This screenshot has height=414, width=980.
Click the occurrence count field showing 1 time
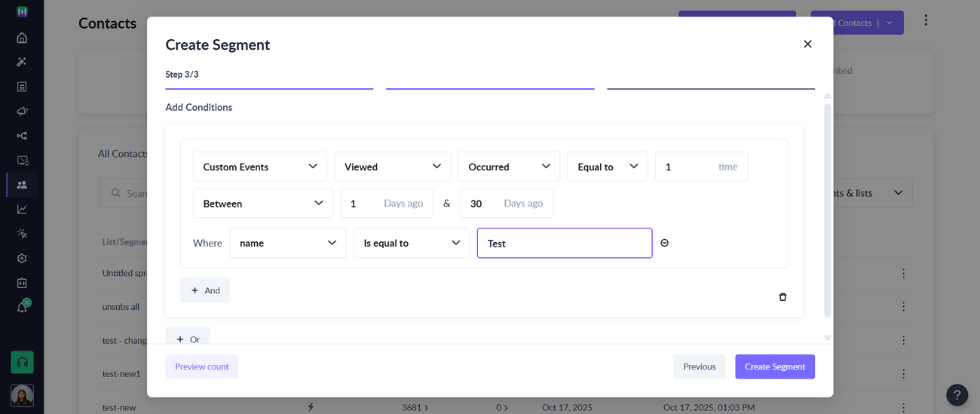tap(701, 167)
